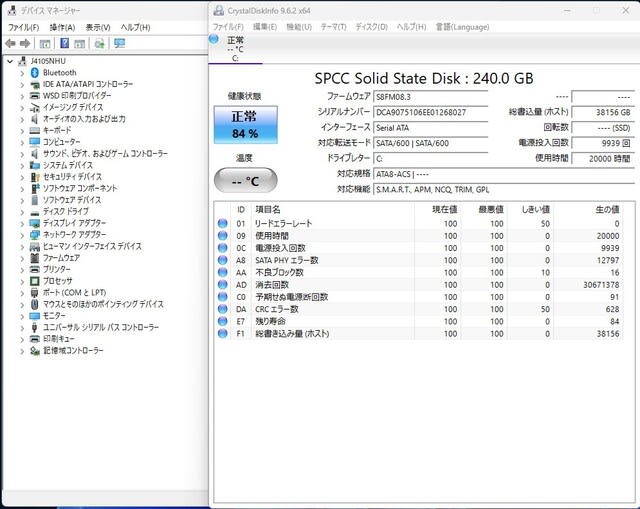The width and height of the screenshot is (640, 509).
Task: Click the 生の値 column header
Action: (x=607, y=210)
